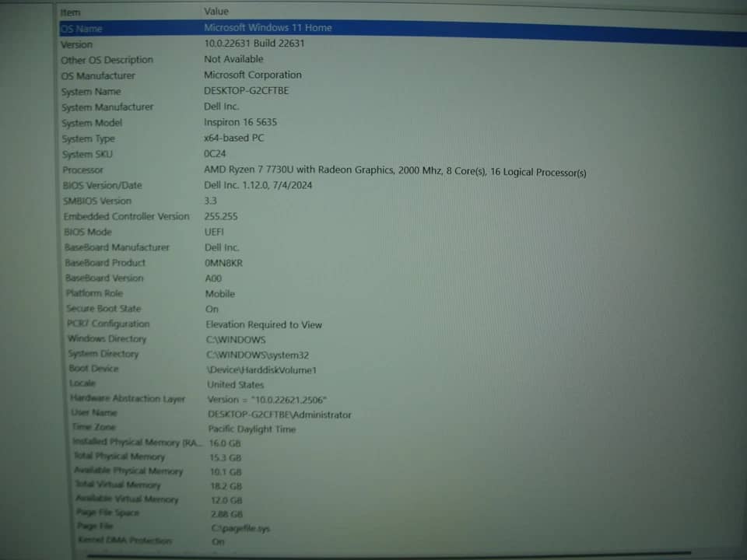Select the User Name row
Screen dimensions: 747x560
point(94,412)
